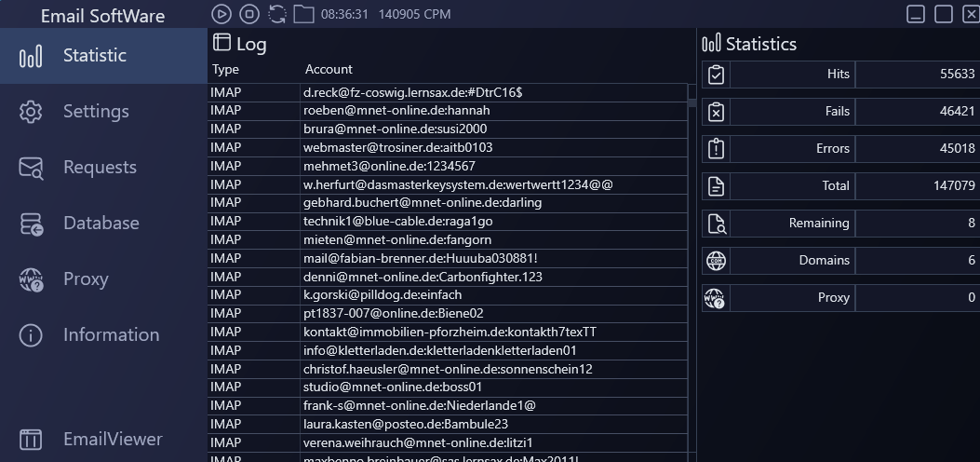
Task: Click the Account column header
Action: pyautogui.click(x=329, y=69)
